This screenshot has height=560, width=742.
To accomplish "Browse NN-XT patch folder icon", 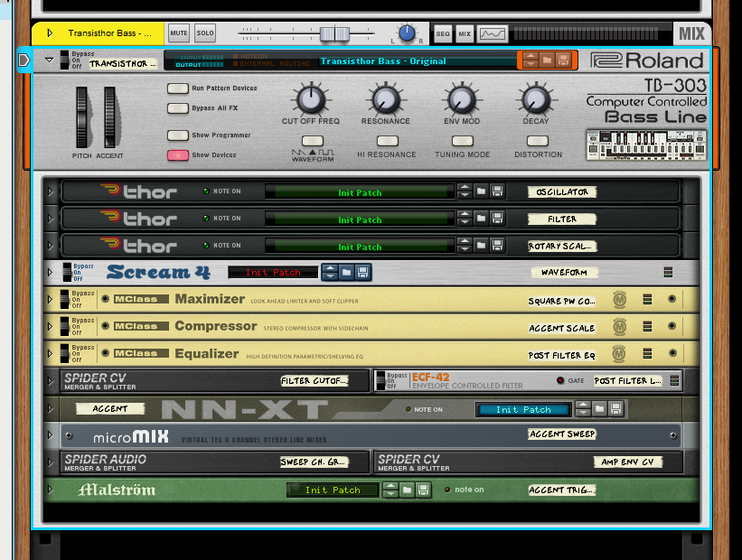I will (599, 408).
